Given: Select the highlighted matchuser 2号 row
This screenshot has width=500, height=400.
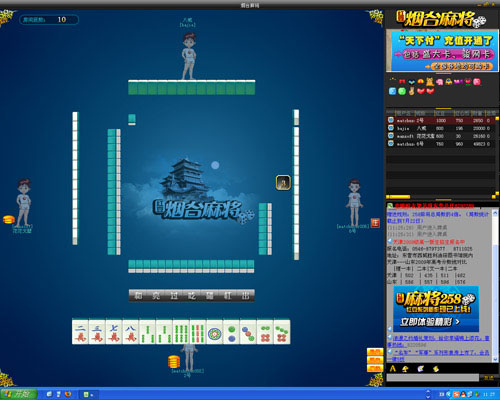Looking at the screenshot, I should coord(441,120).
